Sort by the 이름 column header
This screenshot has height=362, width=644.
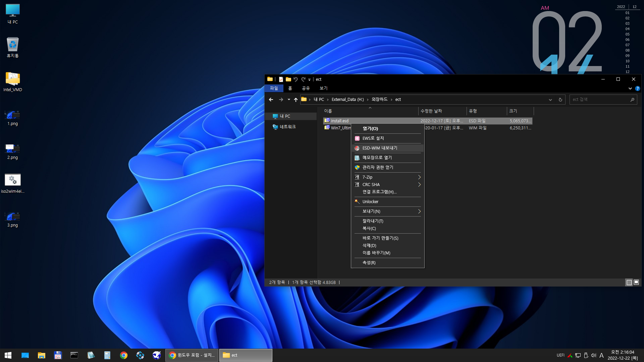coord(370,111)
